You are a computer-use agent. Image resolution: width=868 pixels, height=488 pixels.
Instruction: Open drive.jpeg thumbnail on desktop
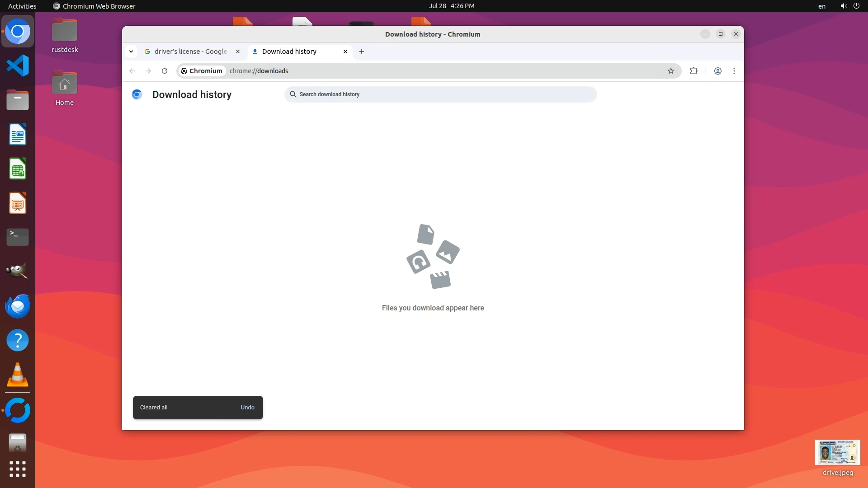click(x=837, y=452)
